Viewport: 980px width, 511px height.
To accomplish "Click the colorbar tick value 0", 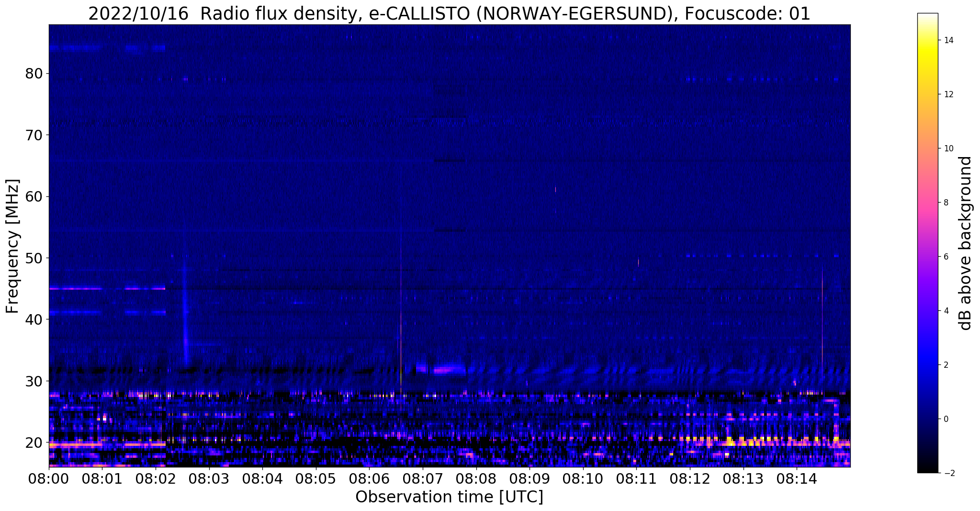I will [945, 419].
